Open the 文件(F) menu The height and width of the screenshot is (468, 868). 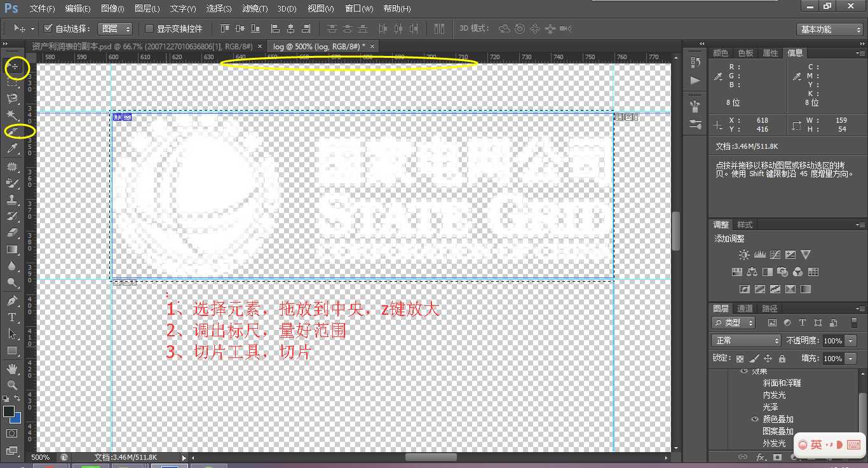click(42, 9)
